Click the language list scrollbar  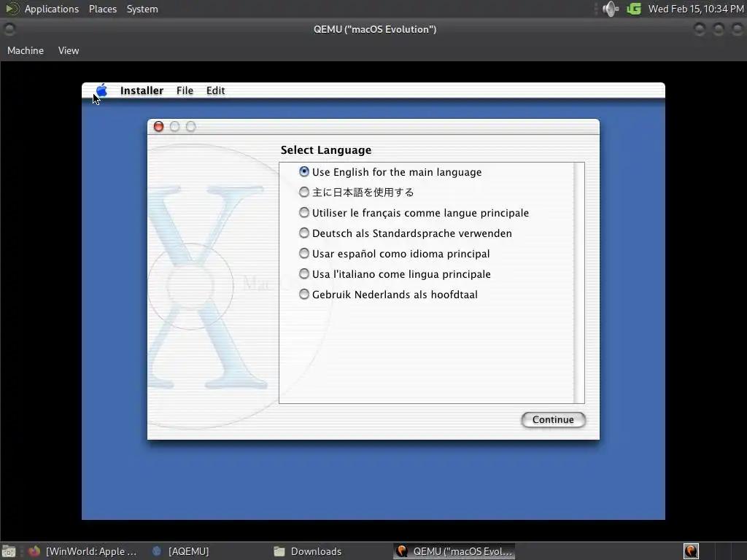pos(578,283)
